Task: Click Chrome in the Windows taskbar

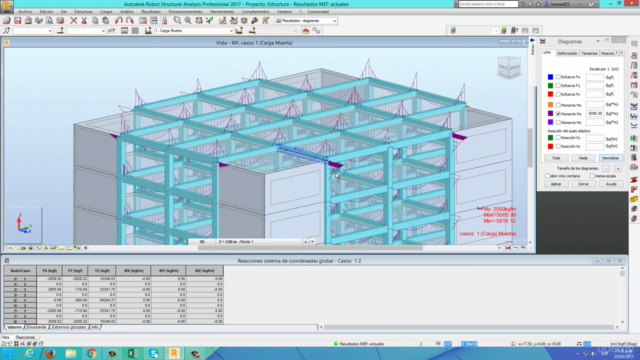Action: point(91,353)
